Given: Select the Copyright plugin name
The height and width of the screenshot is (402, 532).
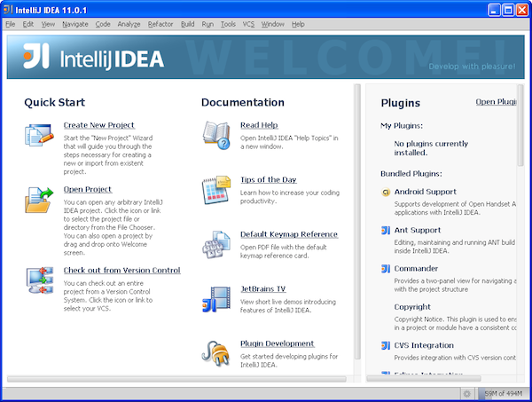Looking at the screenshot, I should point(412,307).
